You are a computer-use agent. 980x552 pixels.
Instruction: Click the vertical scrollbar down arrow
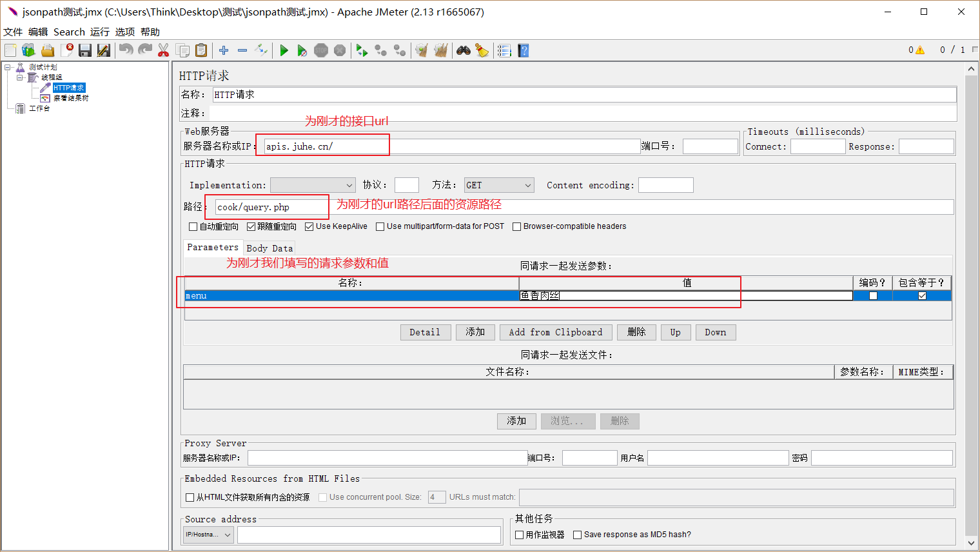[x=972, y=543]
